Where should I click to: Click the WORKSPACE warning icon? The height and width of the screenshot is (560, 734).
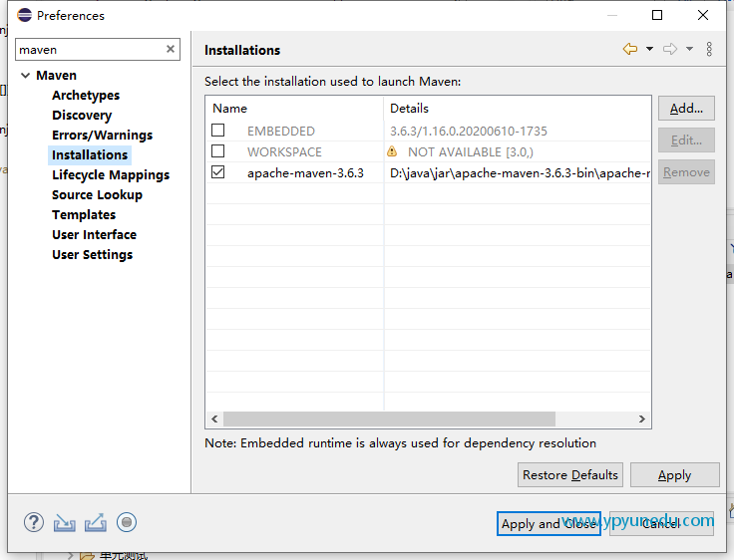392,151
